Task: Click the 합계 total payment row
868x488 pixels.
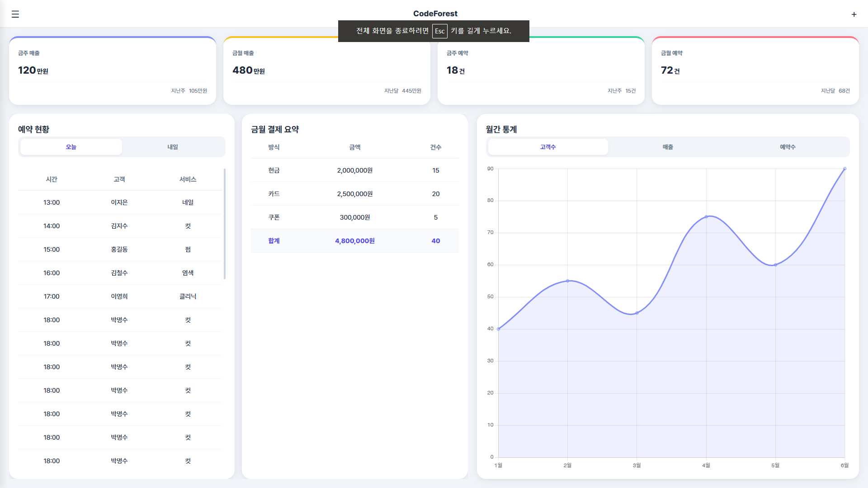Action: pyautogui.click(x=354, y=241)
